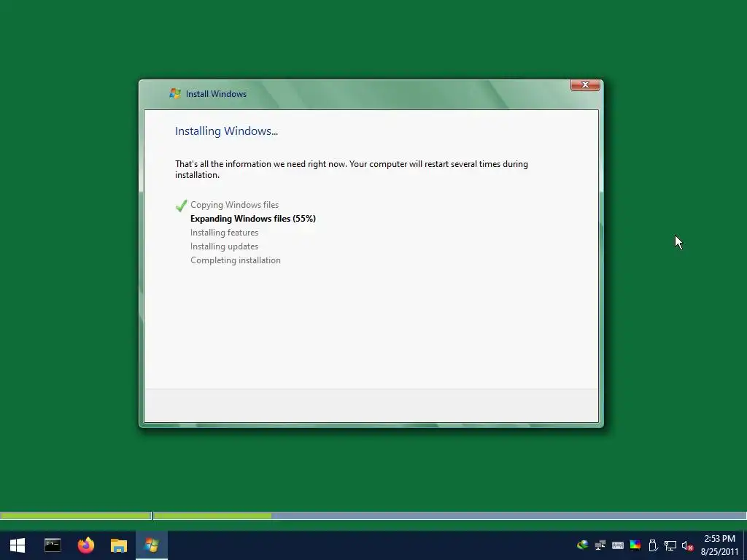Select the Install Windows taskbar button
Viewport: 747px width, 560px height.
152,545
